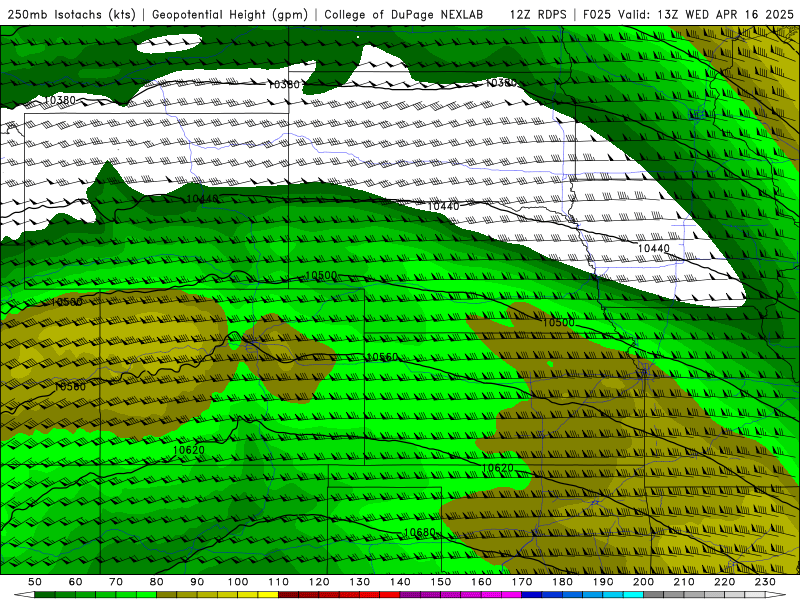The height and width of the screenshot is (600, 800).
Task: Click the 130 value on the color scale
Action: (360, 582)
